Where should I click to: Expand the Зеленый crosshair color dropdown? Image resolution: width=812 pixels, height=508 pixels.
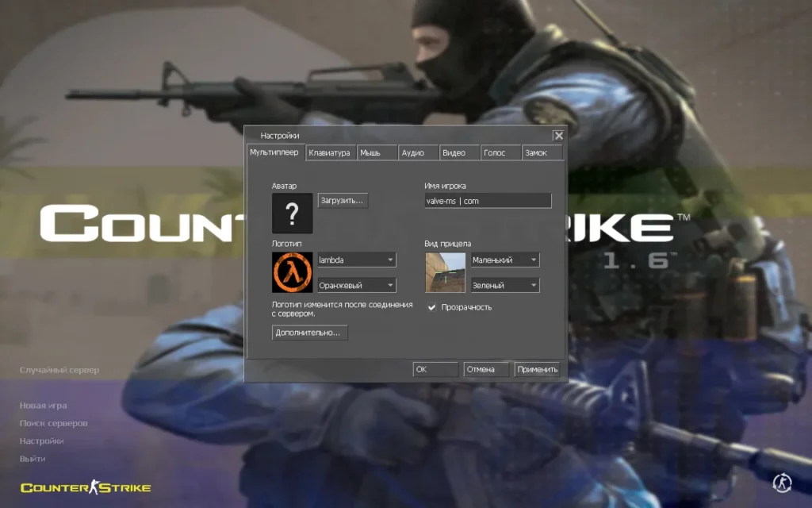[x=504, y=285]
